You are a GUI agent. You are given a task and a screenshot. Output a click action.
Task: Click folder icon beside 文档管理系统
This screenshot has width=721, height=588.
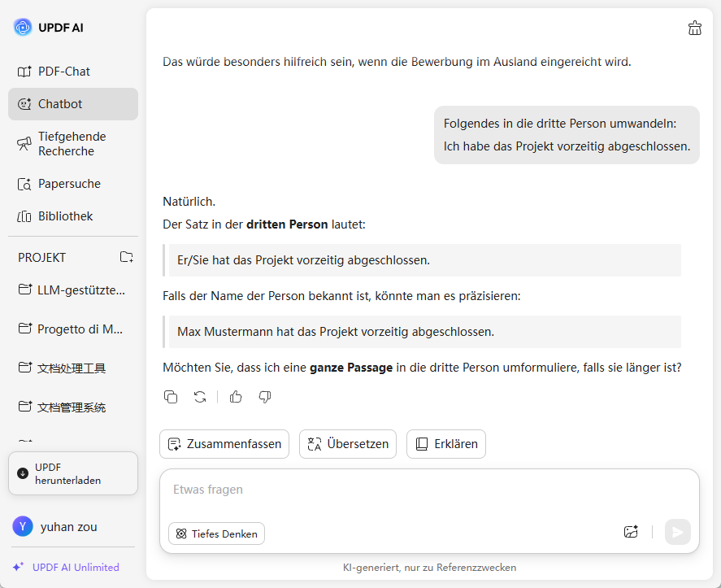25,407
